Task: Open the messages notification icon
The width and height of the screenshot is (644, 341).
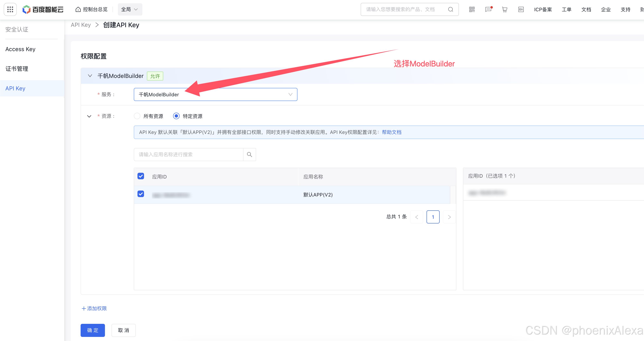Action: coord(488,9)
